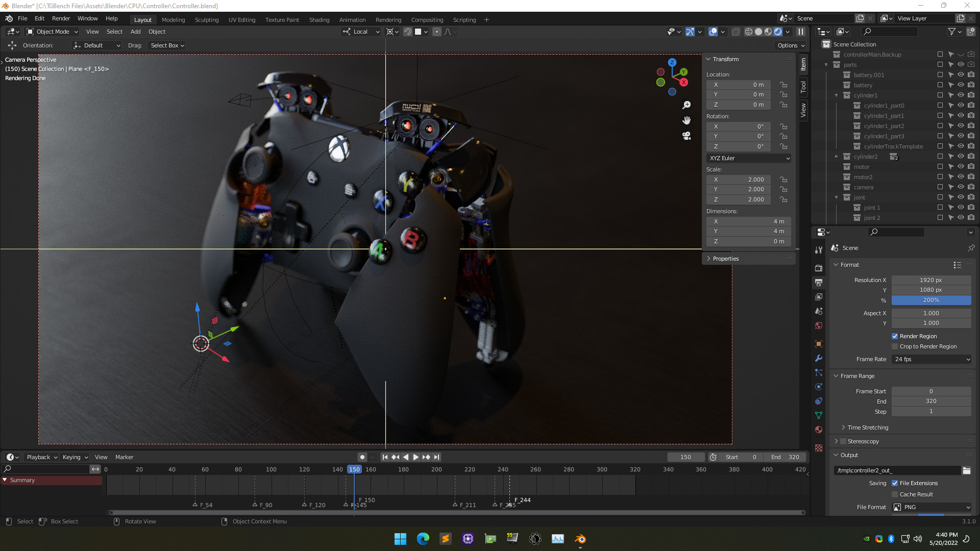Adjust the resolution percentage 200% slider

[x=931, y=300]
